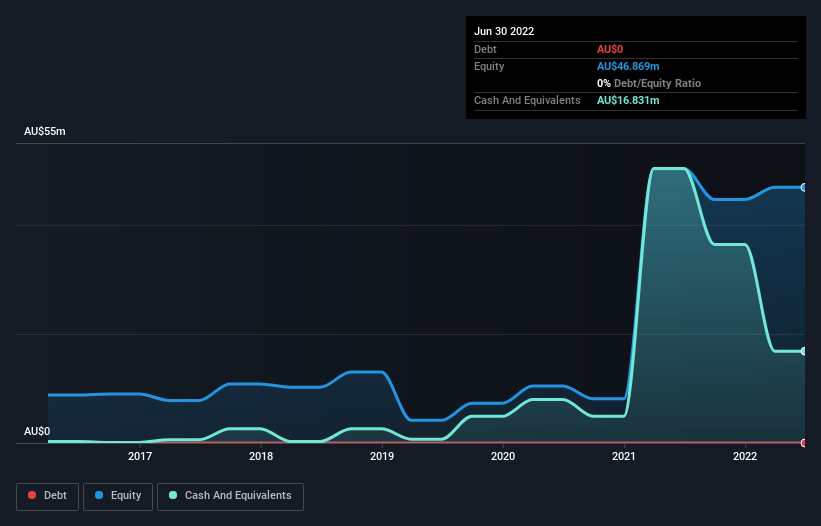Toggle Cash And Equivalents legend button
Image resolution: width=821 pixels, height=526 pixels.
click(x=230, y=496)
